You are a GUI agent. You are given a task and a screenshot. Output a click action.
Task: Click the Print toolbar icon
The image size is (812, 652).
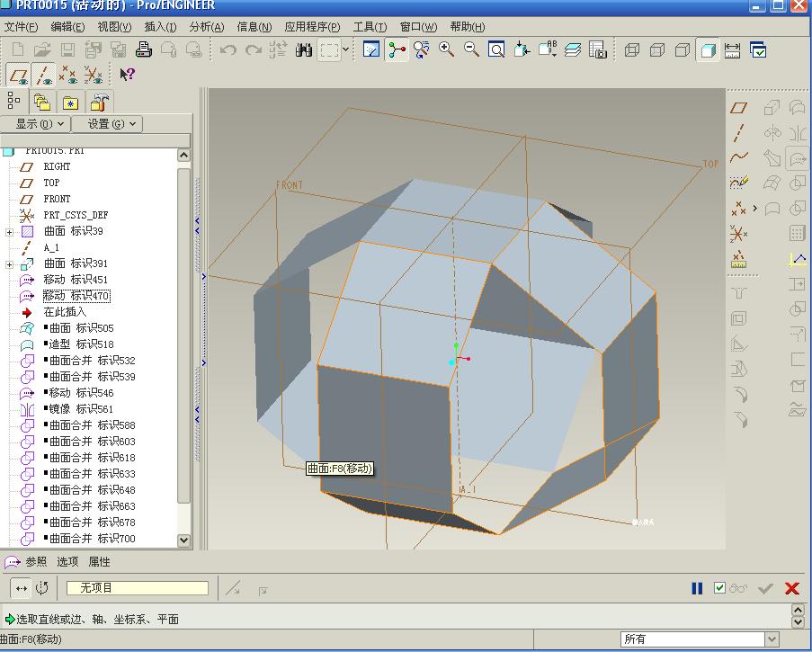click(x=144, y=49)
